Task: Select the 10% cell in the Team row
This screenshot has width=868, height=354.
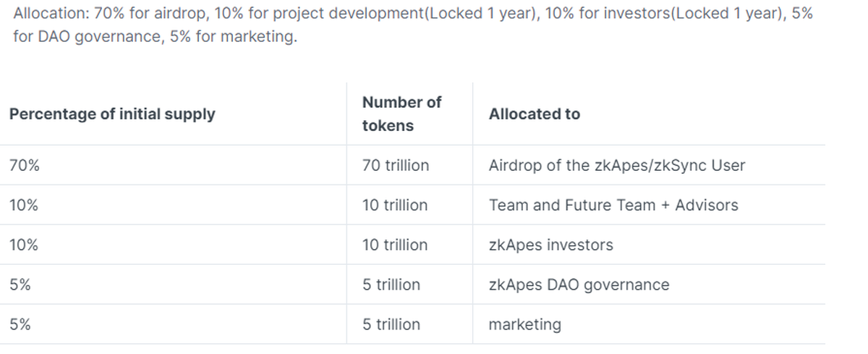Action: [25, 206]
